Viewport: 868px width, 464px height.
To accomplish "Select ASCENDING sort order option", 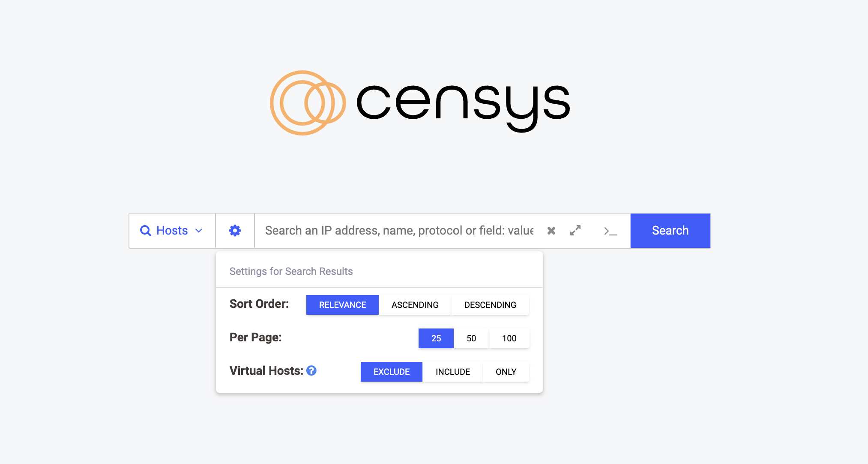I will (415, 305).
